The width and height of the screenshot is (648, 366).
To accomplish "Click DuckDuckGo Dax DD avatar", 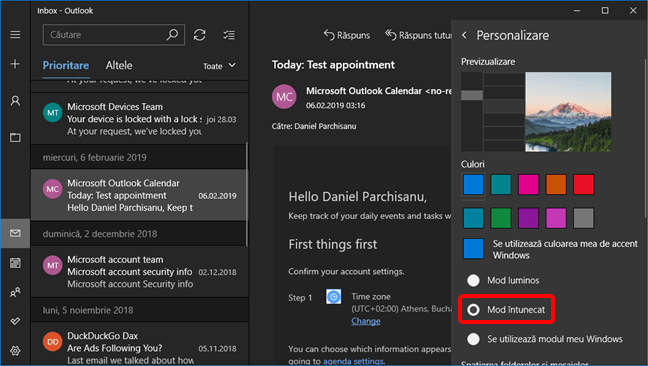I will [52, 342].
